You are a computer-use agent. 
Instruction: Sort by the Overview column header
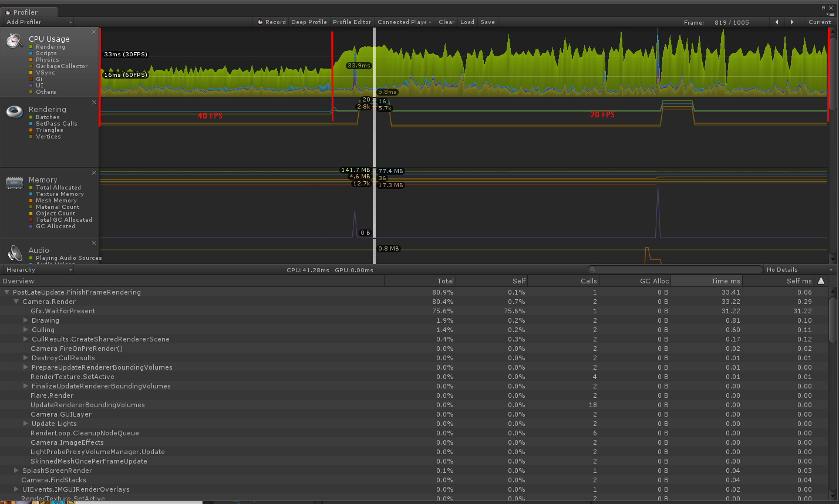click(192, 281)
